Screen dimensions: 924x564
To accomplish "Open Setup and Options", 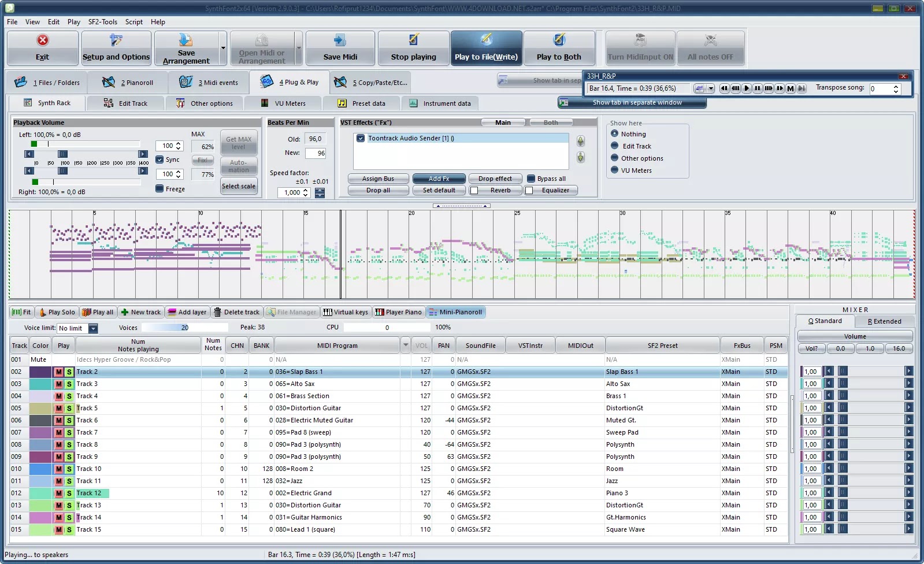I will 116,49.
